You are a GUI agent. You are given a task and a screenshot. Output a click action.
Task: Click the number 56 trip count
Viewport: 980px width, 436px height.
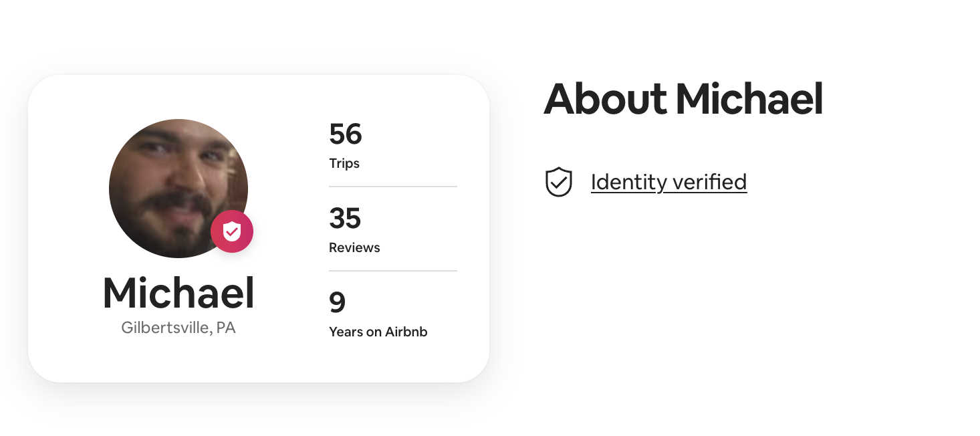(345, 134)
